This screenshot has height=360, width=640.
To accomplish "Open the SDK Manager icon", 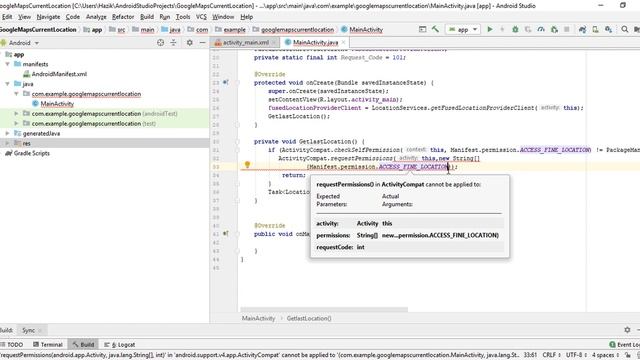I will pos(608,29).
